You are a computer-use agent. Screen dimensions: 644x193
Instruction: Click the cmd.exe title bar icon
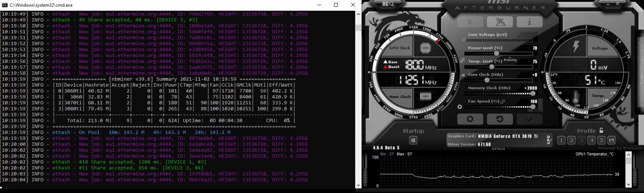5,5
